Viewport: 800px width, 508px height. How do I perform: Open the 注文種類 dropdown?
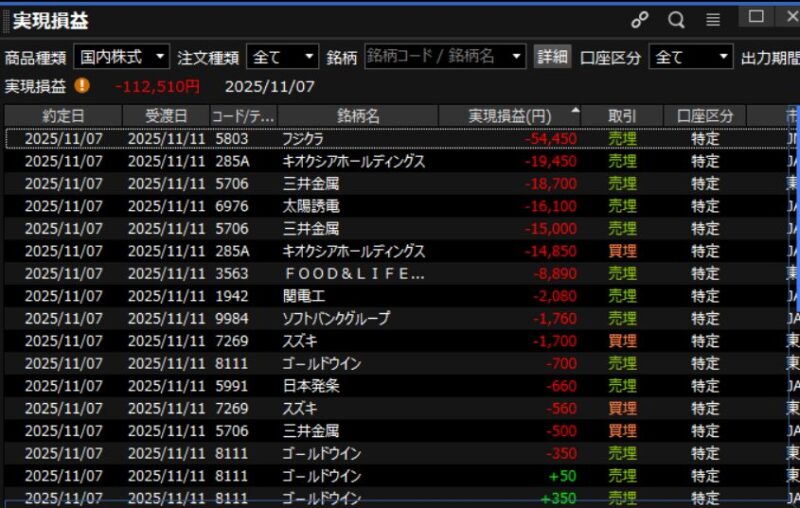click(x=282, y=57)
